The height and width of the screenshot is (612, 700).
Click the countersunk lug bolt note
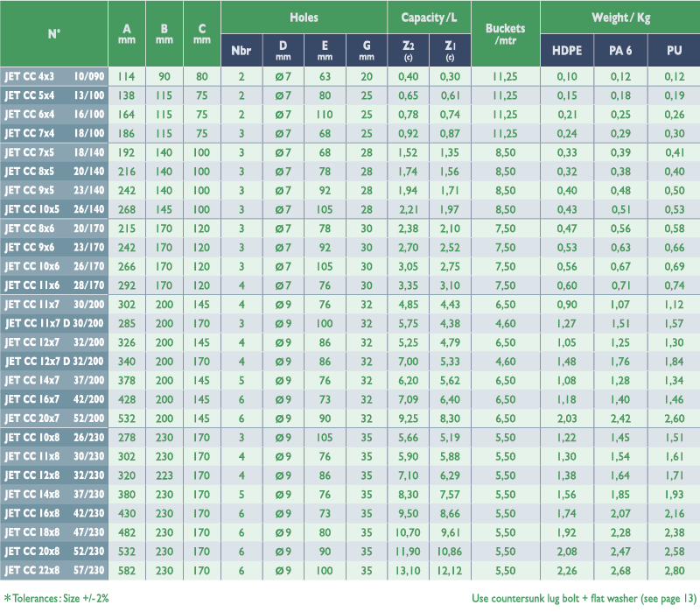tap(583, 598)
